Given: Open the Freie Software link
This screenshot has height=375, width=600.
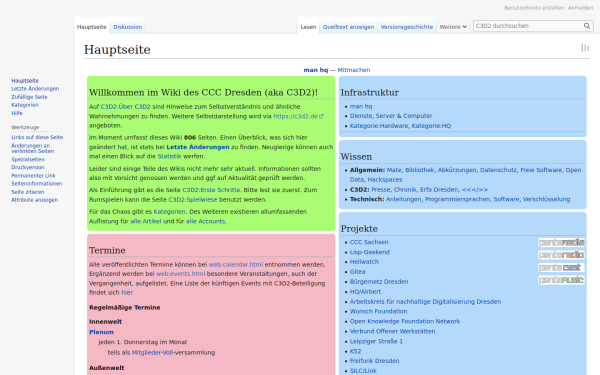Looking at the screenshot, I should (541, 170).
